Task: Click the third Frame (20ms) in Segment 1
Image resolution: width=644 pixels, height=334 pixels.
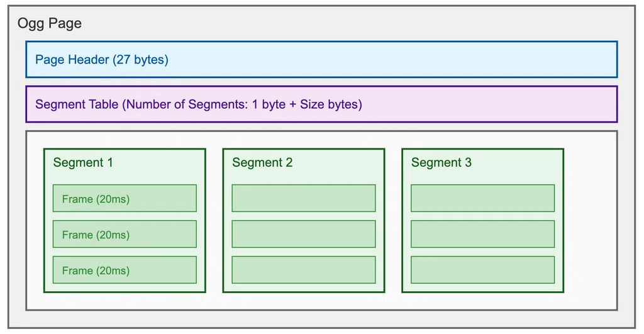Action: point(125,270)
